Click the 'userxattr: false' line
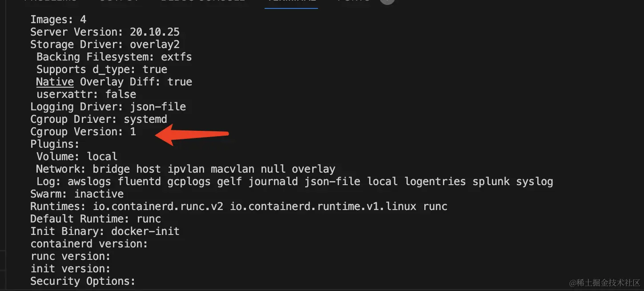The width and height of the screenshot is (644, 291). pyautogui.click(x=86, y=94)
